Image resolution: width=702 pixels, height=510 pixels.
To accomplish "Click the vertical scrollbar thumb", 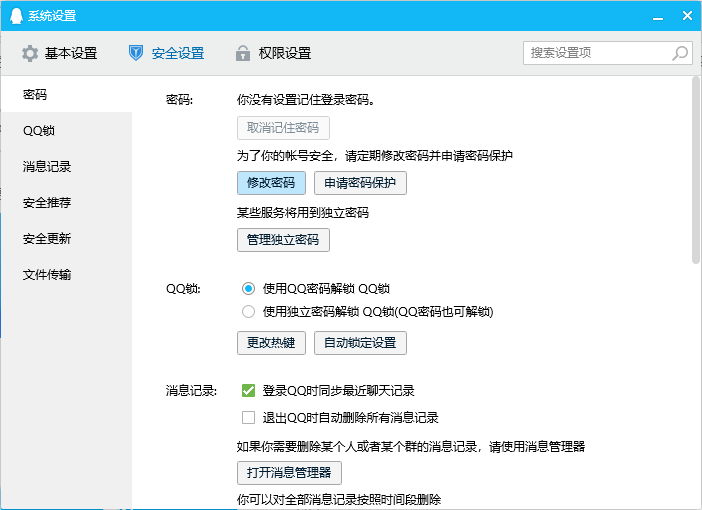I will click(x=696, y=170).
